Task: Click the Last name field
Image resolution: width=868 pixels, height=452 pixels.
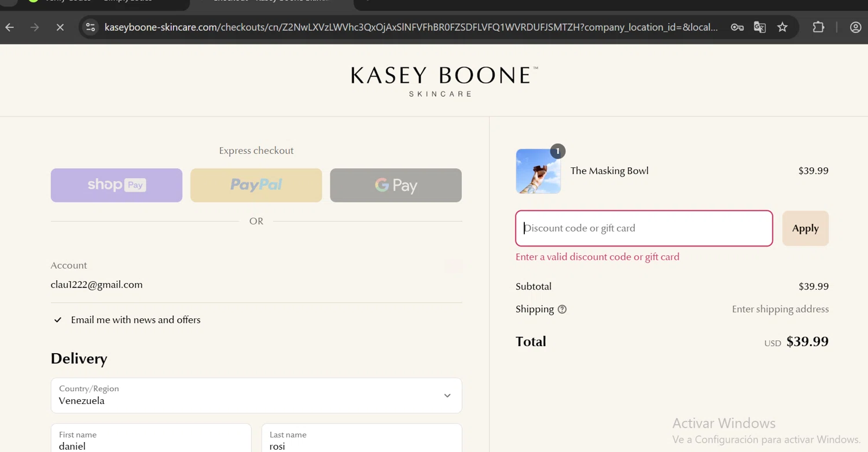Action: (362, 439)
